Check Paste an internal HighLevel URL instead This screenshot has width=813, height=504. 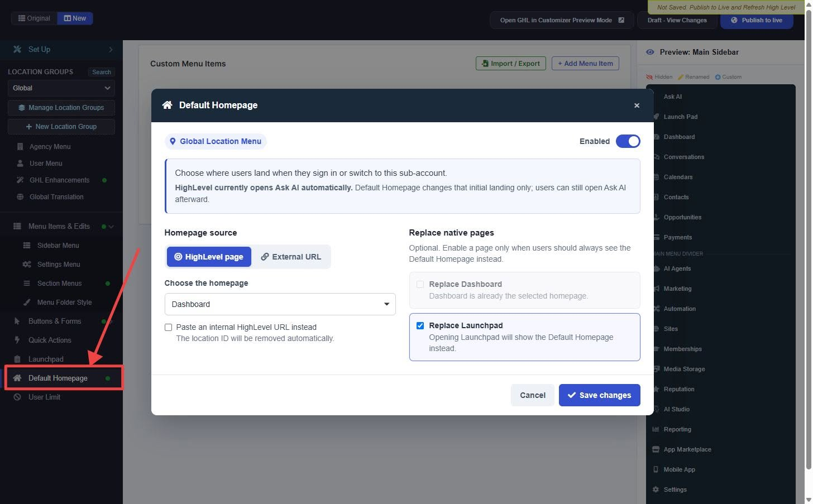pyautogui.click(x=168, y=327)
